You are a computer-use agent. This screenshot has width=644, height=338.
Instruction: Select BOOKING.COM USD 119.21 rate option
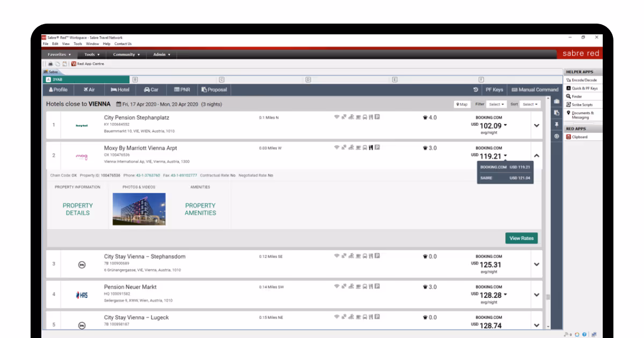[505, 167]
